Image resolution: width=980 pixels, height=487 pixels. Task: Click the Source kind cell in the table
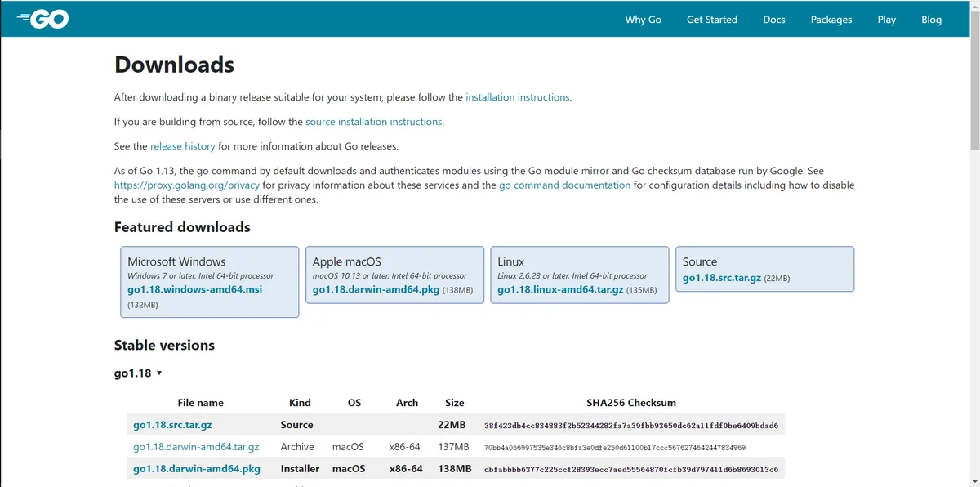click(297, 425)
